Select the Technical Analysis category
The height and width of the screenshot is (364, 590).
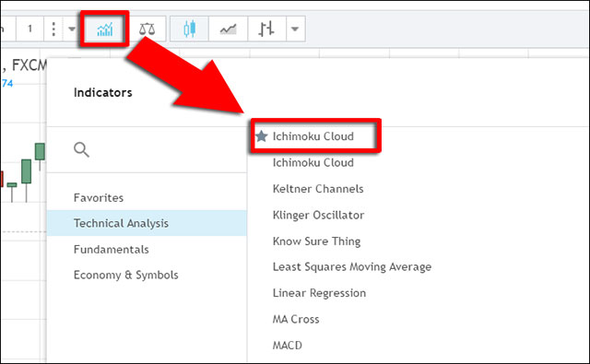(147, 223)
